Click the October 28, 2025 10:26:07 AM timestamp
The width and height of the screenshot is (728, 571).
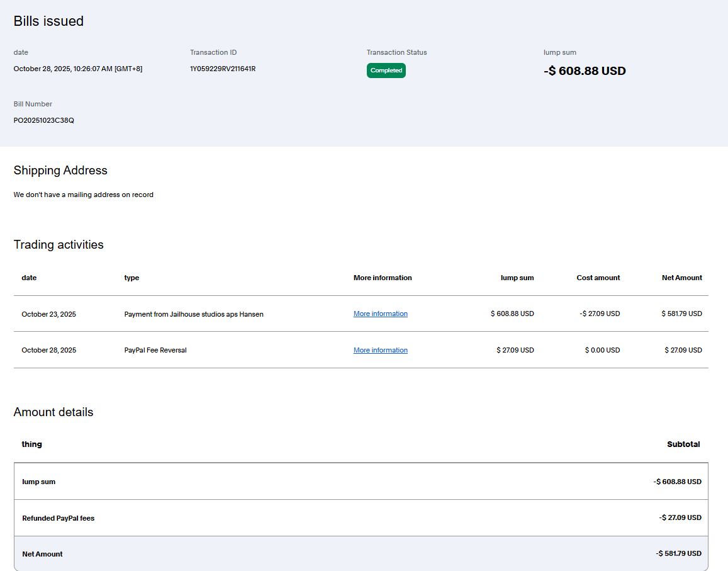click(77, 69)
